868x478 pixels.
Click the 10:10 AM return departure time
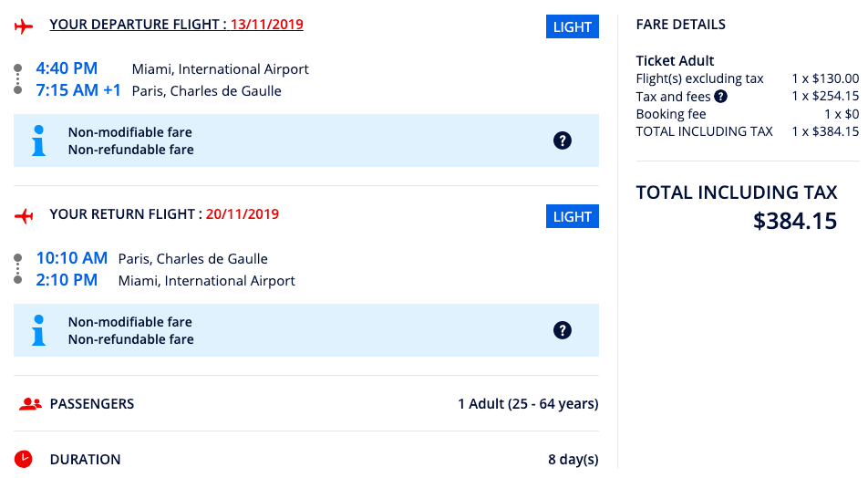click(x=72, y=258)
